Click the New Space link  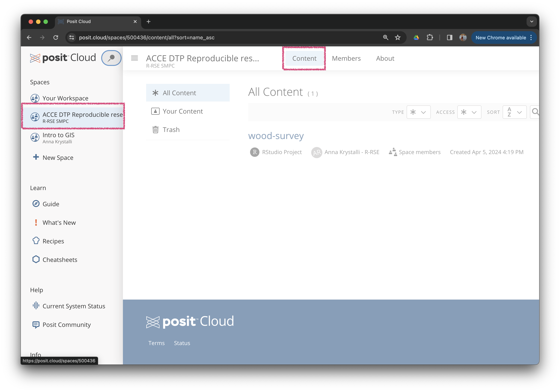click(58, 158)
